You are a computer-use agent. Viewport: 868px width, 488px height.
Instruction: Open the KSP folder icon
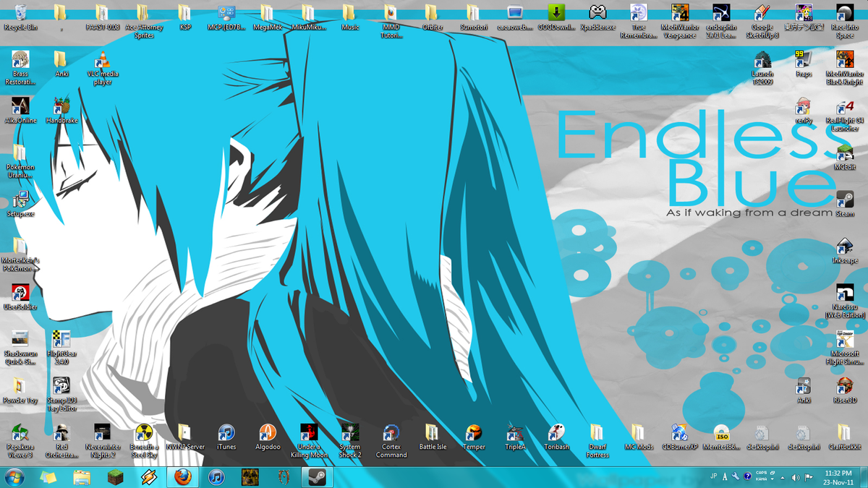[x=185, y=18]
